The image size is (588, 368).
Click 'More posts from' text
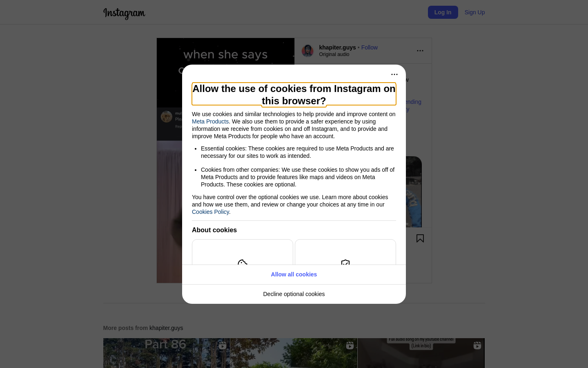[x=125, y=328]
